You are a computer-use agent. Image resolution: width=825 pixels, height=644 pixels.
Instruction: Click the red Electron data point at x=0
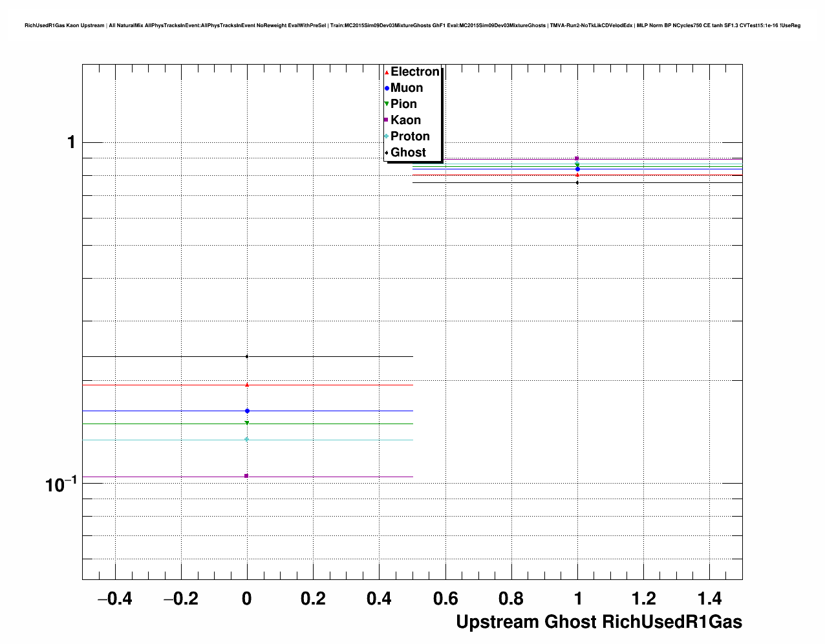coord(247,385)
